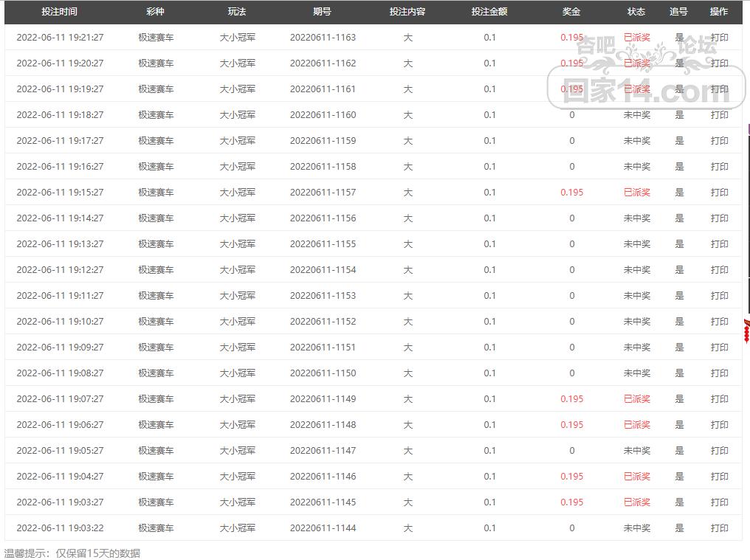Click 打印 for issue 20220611-1155
750x560 pixels.
[x=720, y=244]
